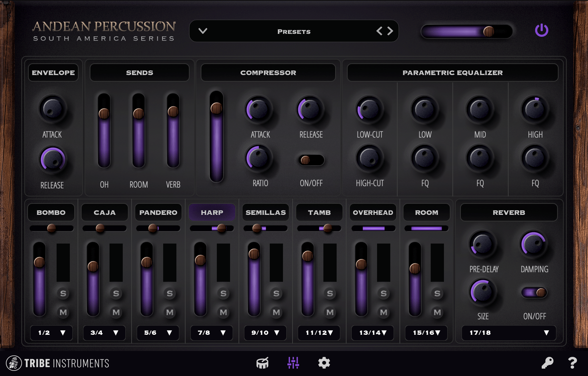Solo the Caja channel
The width and height of the screenshot is (588, 376).
[x=116, y=293]
